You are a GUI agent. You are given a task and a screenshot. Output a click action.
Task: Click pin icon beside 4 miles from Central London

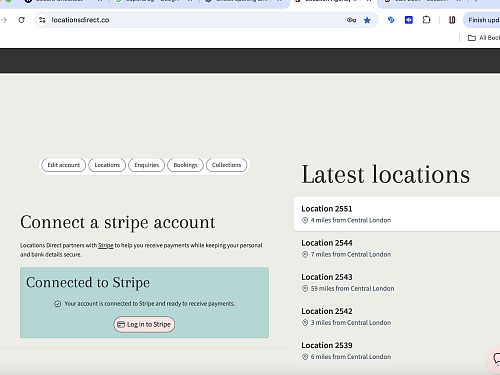pyautogui.click(x=305, y=220)
